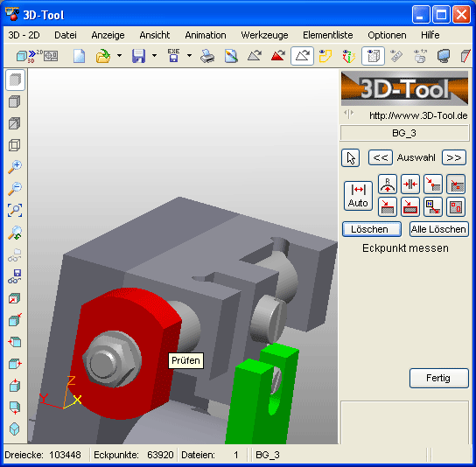Select the wireframe display mode icon
Screen dimensions: 476x467
point(15,145)
